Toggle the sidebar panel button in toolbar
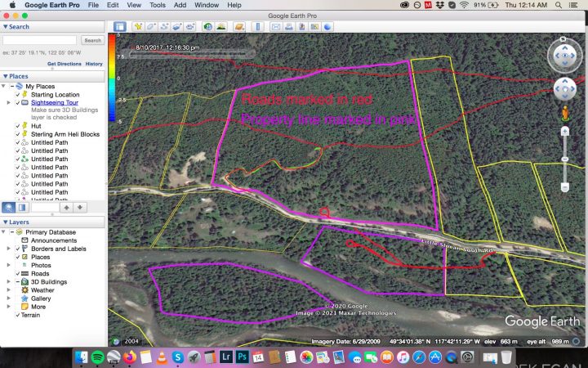 pyautogui.click(x=120, y=27)
